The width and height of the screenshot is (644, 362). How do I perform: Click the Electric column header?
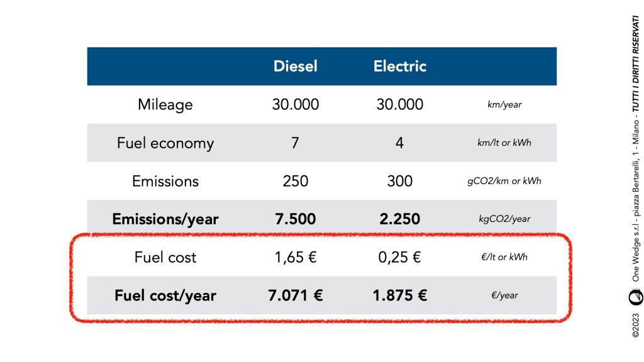400,67
